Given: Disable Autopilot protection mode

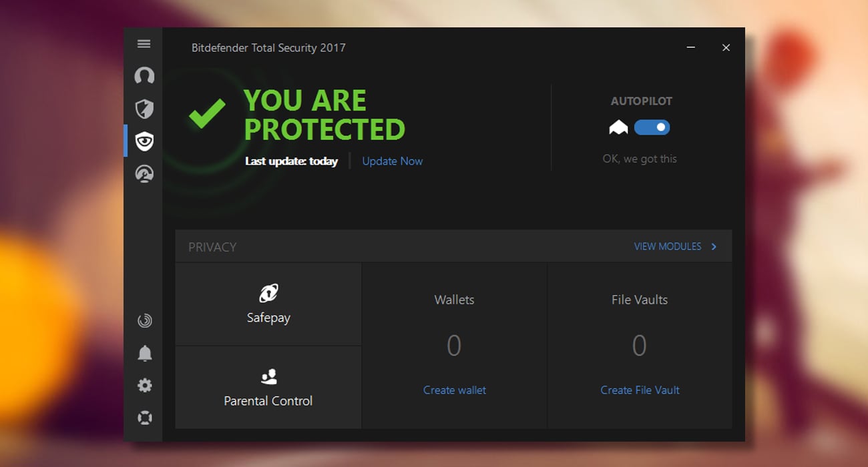Looking at the screenshot, I should (652, 127).
